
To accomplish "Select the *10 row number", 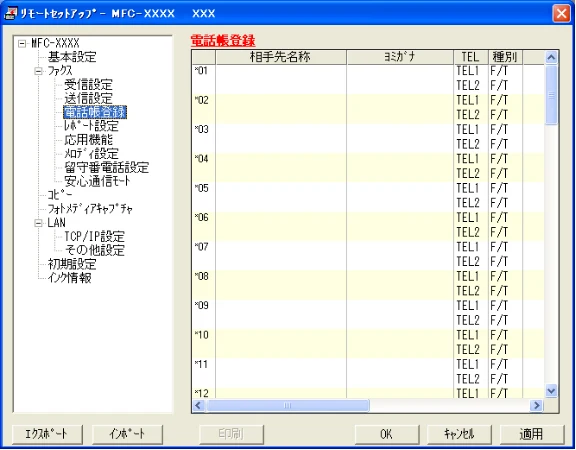I will 202,335.
